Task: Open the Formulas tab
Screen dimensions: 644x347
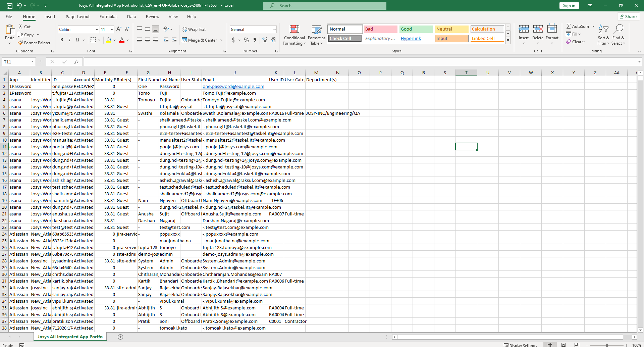Action: 108,17
